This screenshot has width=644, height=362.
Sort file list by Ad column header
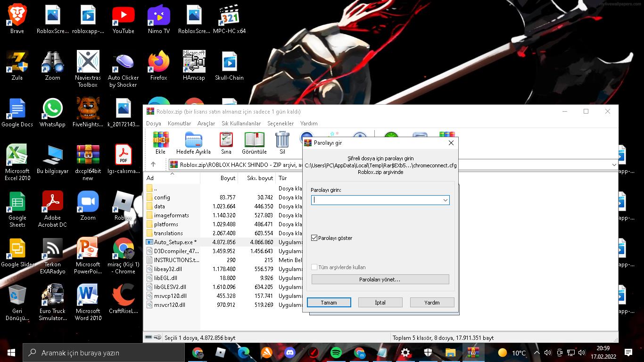coord(150,178)
